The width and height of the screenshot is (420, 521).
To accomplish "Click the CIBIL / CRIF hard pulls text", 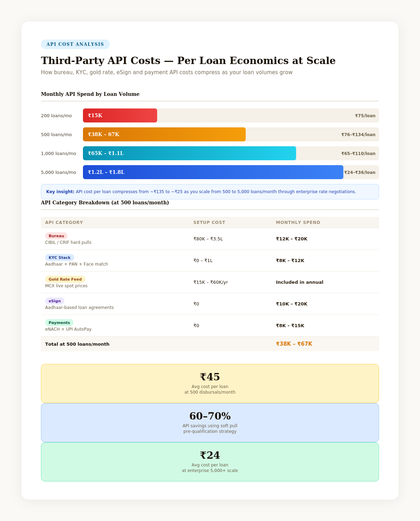I will coord(68,242).
